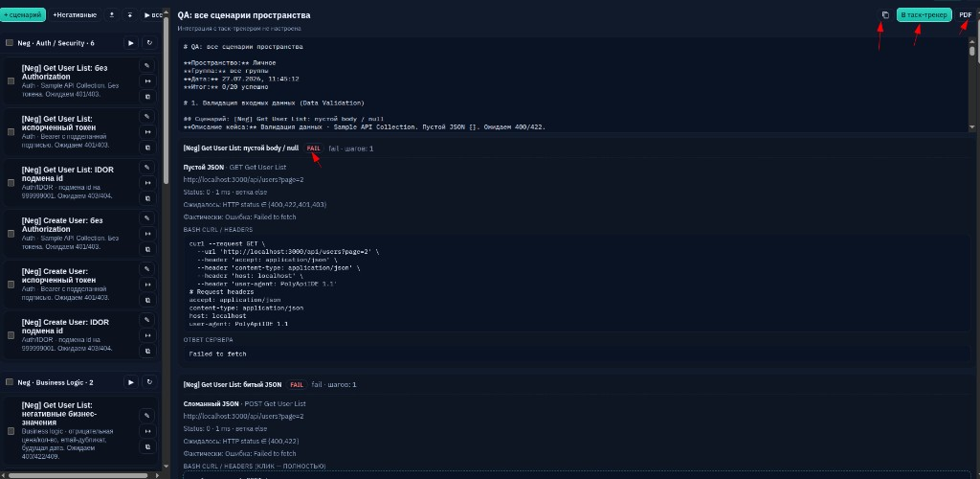The height and width of the screenshot is (479, 980).
Task: Select Create User: без Authorization checkbox
Action: [11, 234]
